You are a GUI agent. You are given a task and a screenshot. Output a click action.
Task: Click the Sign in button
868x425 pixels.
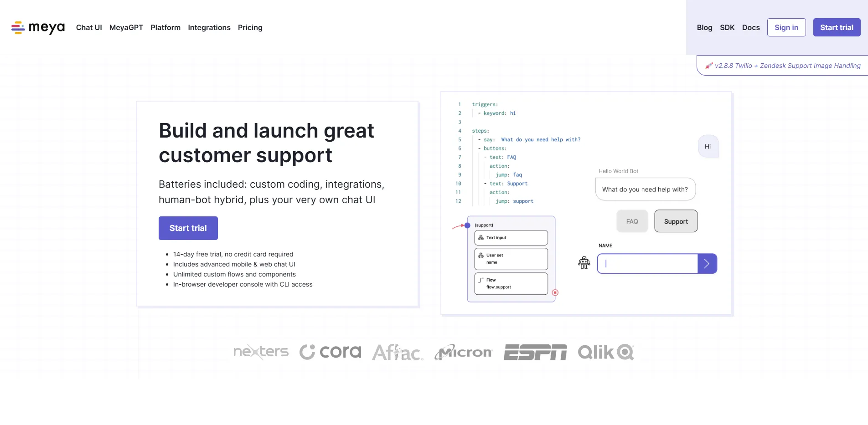point(786,27)
